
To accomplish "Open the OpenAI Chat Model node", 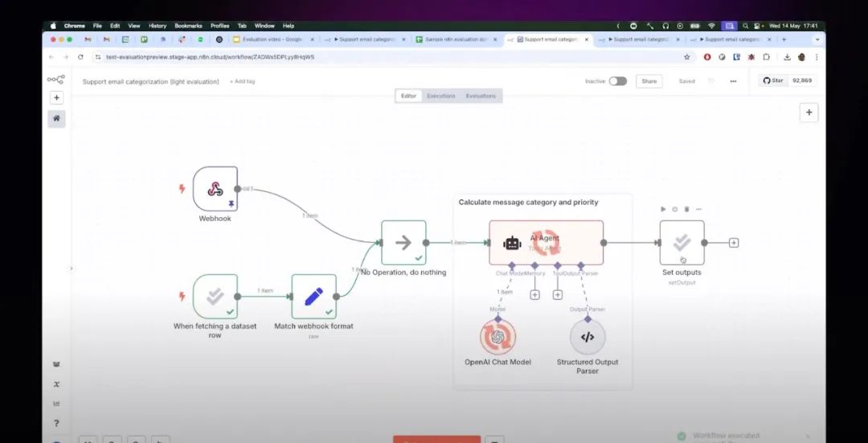I will click(x=497, y=337).
